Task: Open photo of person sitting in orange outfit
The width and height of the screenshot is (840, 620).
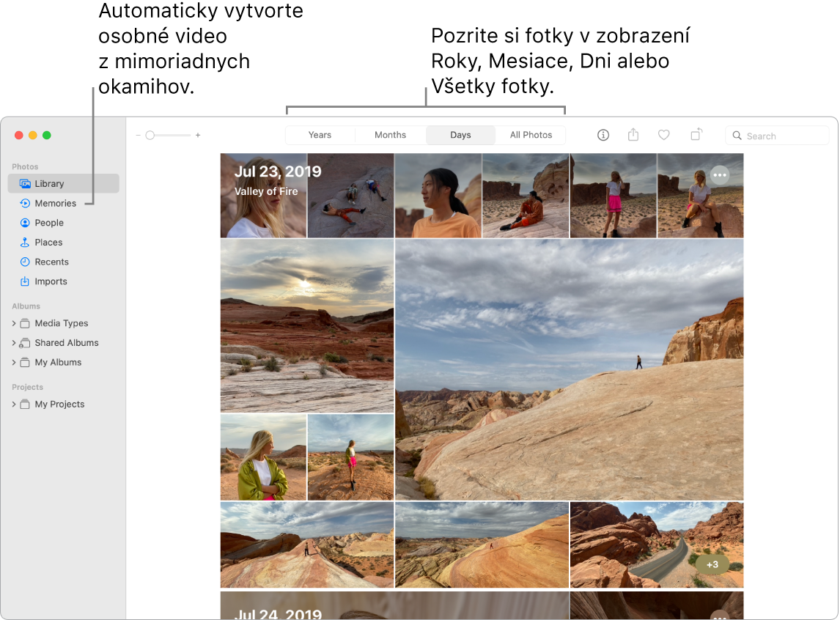Action: (x=526, y=196)
